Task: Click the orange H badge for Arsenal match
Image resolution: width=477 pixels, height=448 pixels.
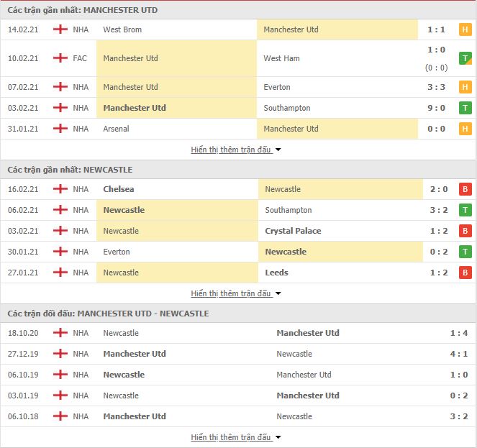Action: pos(465,129)
